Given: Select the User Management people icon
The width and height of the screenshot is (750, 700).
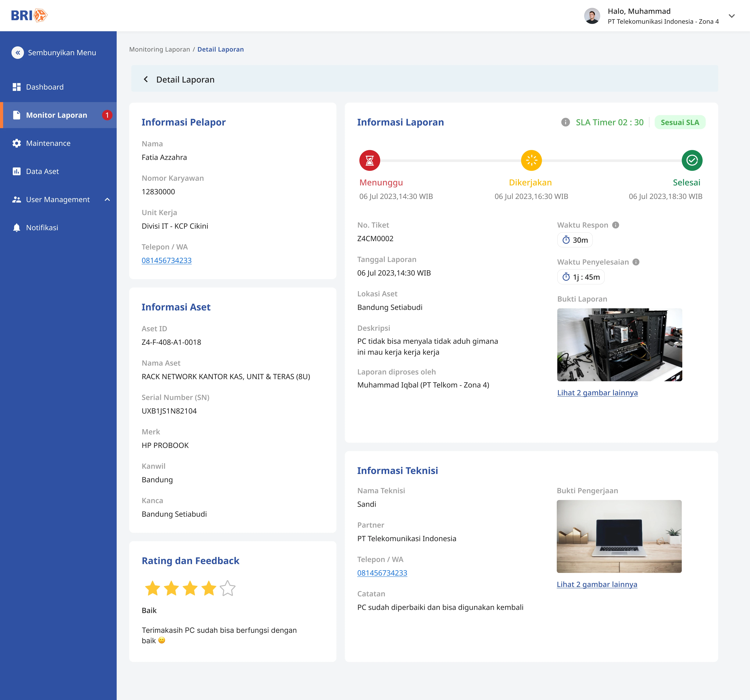Looking at the screenshot, I should click(x=17, y=199).
